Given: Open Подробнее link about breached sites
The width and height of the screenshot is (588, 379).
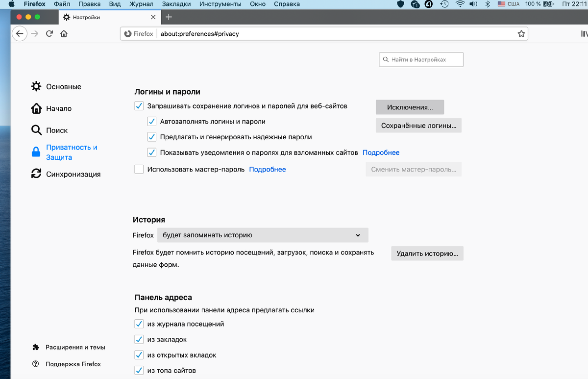Looking at the screenshot, I should pos(381,152).
